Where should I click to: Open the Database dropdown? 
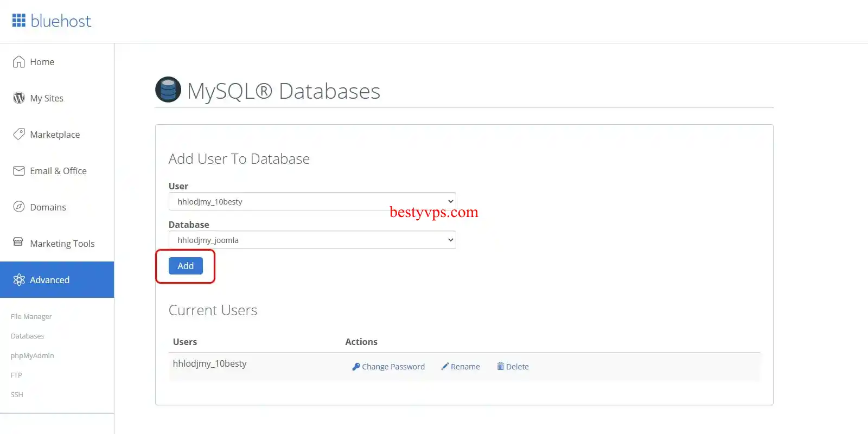click(x=312, y=240)
